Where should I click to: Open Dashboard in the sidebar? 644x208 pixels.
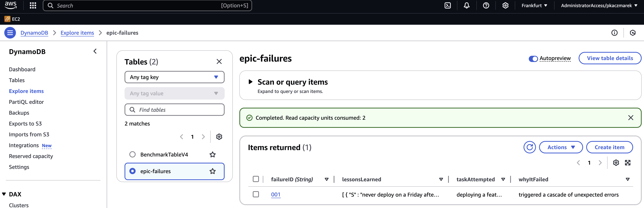tap(22, 69)
